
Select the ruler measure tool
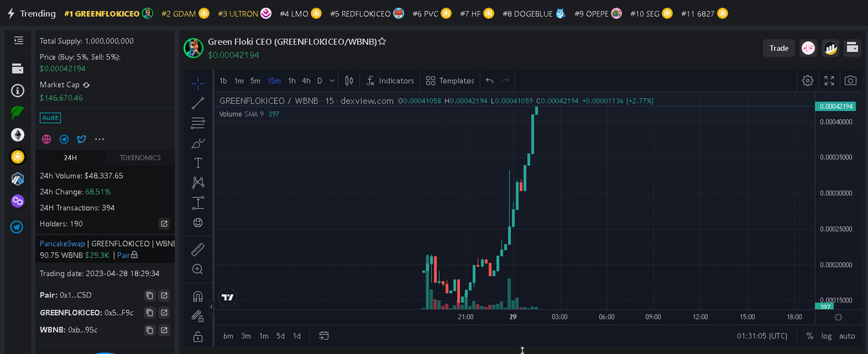pyautogui.click(x=197, y=250)
